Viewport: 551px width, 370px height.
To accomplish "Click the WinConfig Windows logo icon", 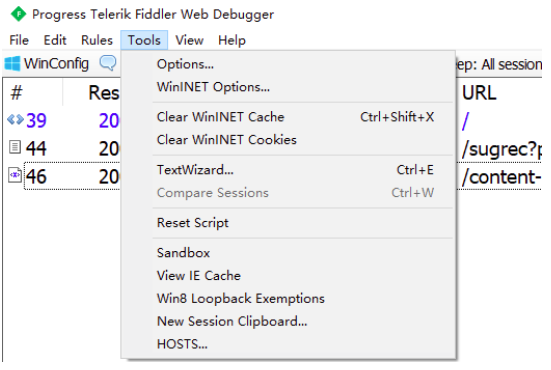I will (13, 64).
